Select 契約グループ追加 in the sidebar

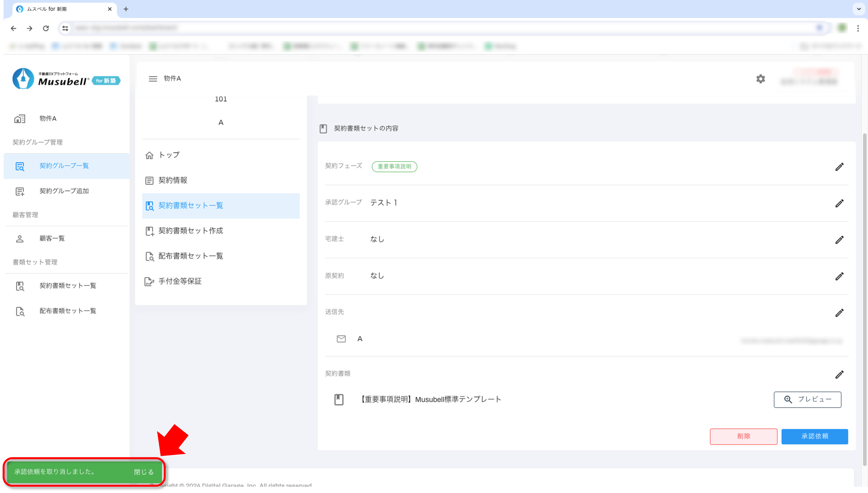[64, 191]
